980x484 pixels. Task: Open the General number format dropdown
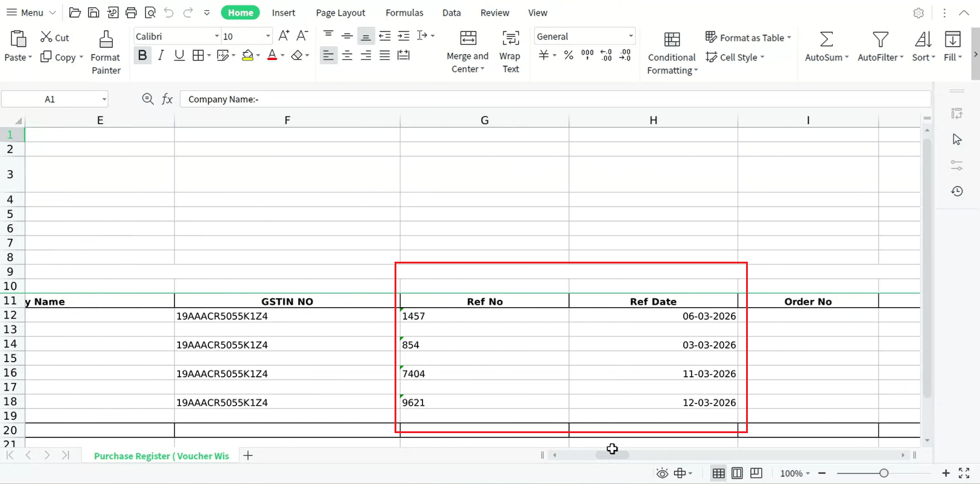point(630,36)
